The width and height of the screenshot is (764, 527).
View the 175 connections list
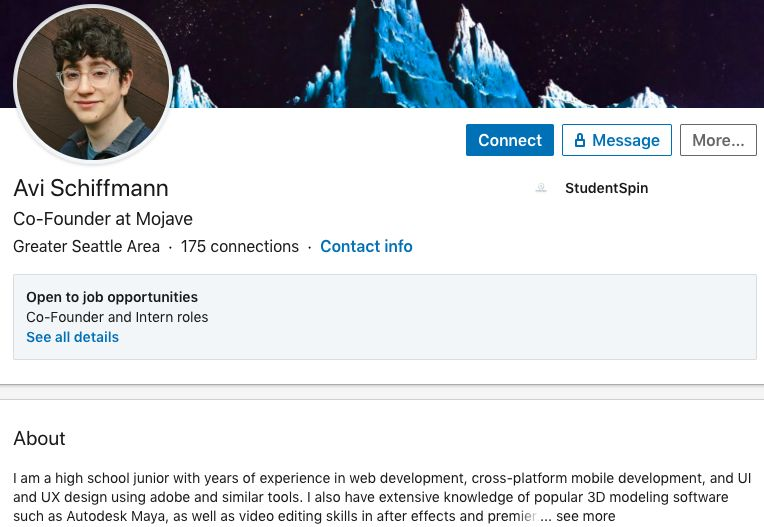pyautogui.click(x=240, y=246)
